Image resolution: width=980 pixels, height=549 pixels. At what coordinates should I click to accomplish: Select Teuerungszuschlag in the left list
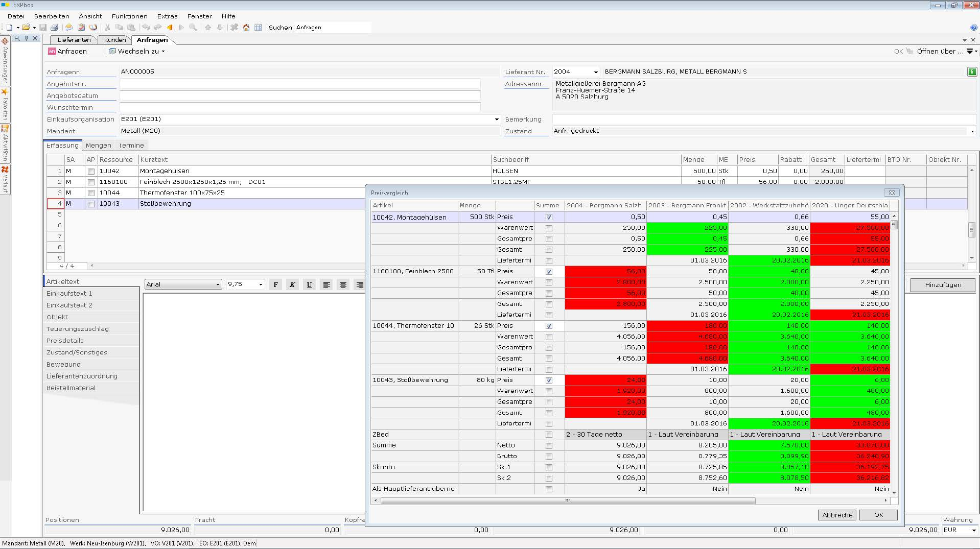pos(78,329)
